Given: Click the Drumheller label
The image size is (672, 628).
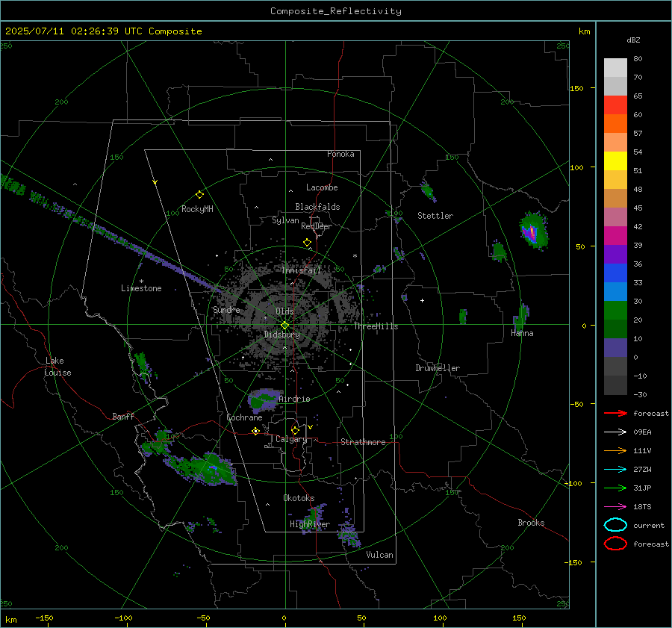Looking at the screenshot, I should click(438, 368).
